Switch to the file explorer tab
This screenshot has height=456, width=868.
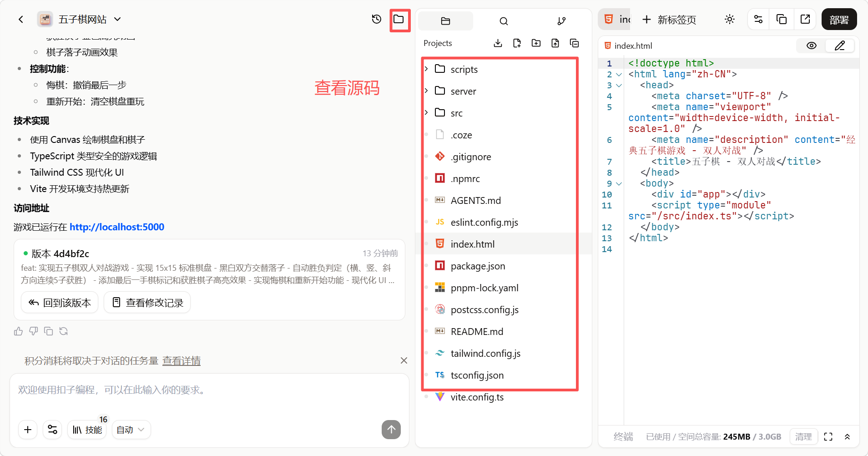(x=446, y=21)
